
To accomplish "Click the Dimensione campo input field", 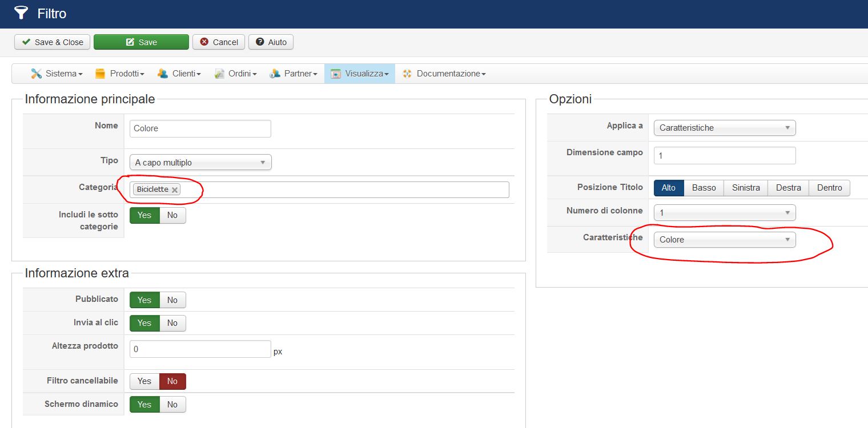I will 725,155.
